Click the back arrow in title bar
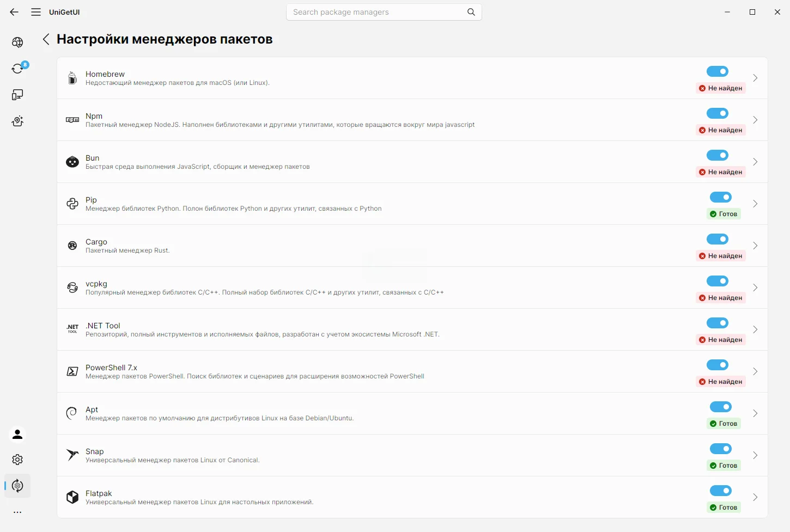 click(14, 12)
